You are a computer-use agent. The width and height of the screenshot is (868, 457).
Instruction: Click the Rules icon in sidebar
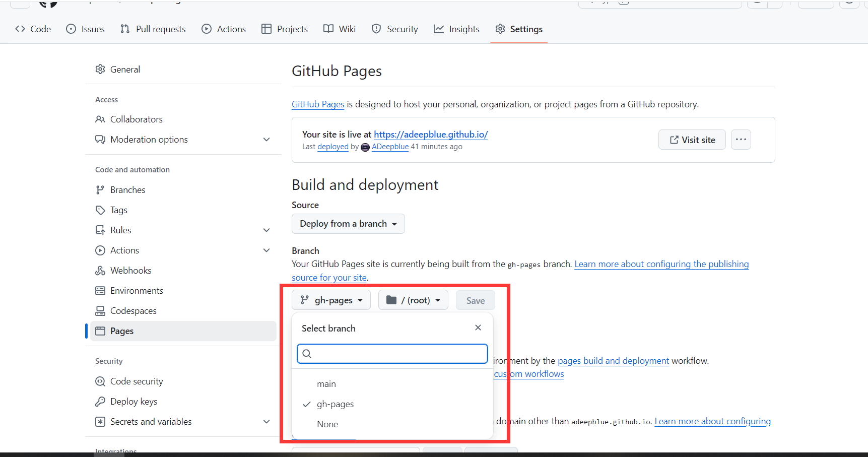click(x=100, y=230)
